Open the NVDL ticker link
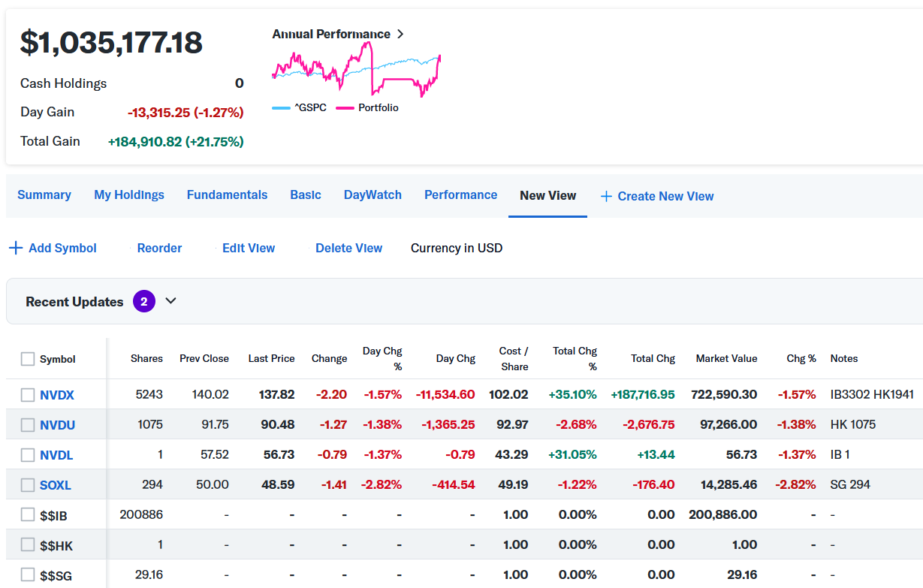The image size is (923, 588). pos(56,455)
